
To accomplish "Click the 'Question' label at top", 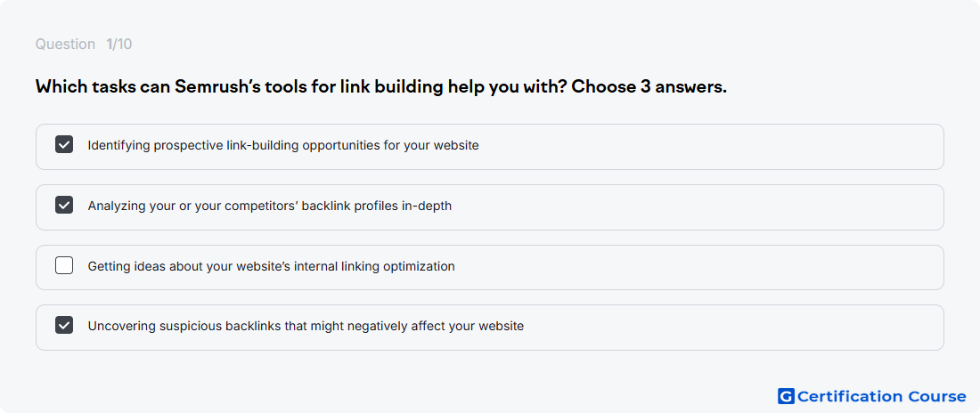I will pos(65,45).
